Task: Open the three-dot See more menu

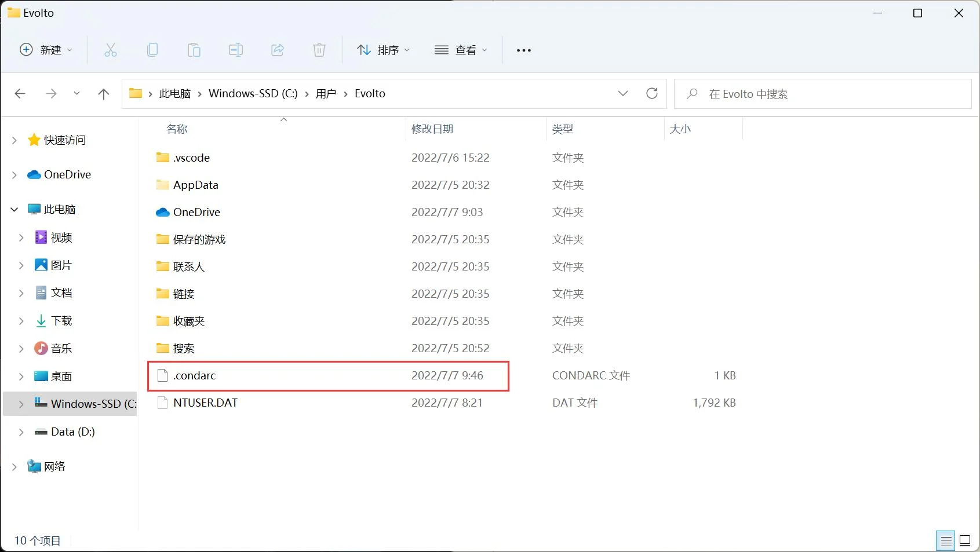Action: coord(524,50)
